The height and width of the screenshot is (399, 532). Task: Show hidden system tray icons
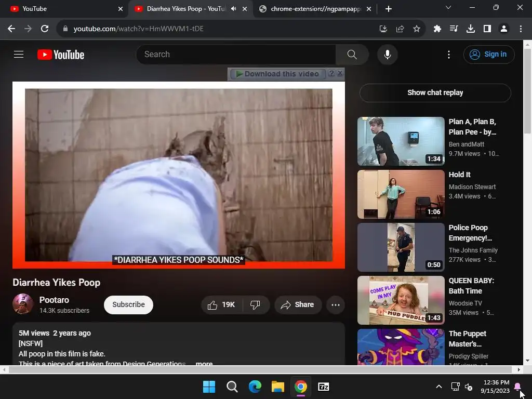[x=438, y=387]
